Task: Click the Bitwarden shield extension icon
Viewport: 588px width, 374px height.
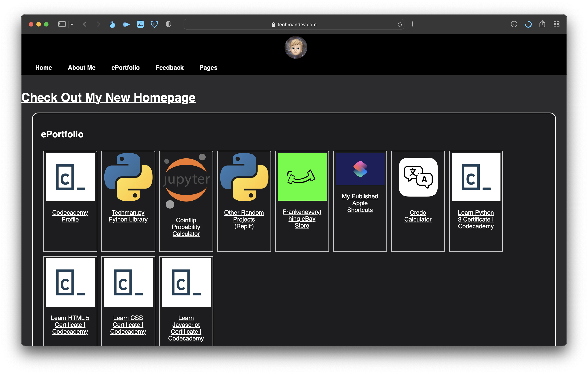Action: pos(154,24)
